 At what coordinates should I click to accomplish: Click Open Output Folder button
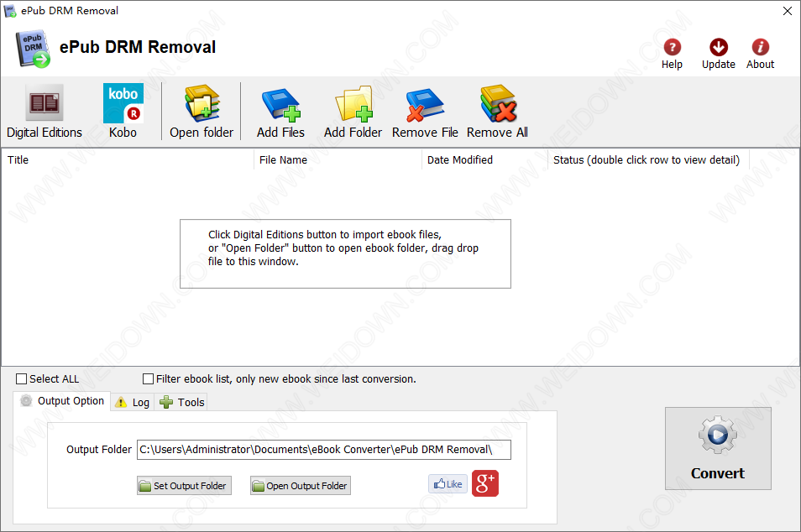tap(301, 486)
